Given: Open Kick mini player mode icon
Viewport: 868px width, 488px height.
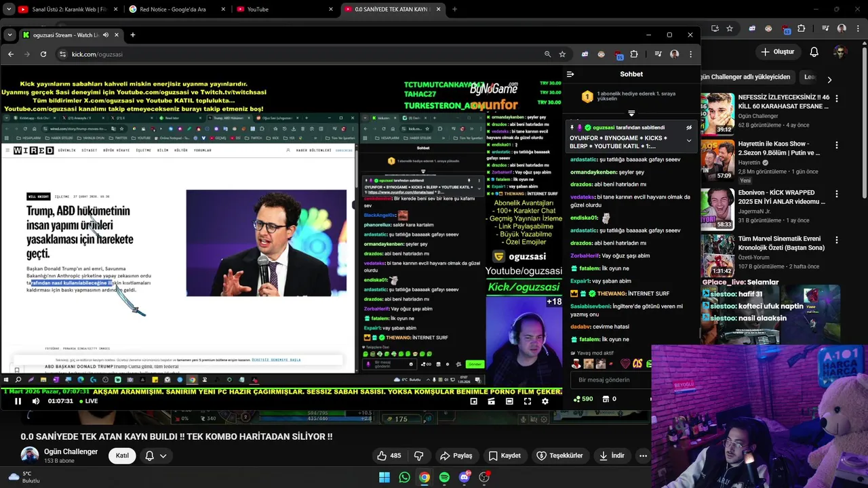Looking at the screenshot, I should (x=473, y=401).
